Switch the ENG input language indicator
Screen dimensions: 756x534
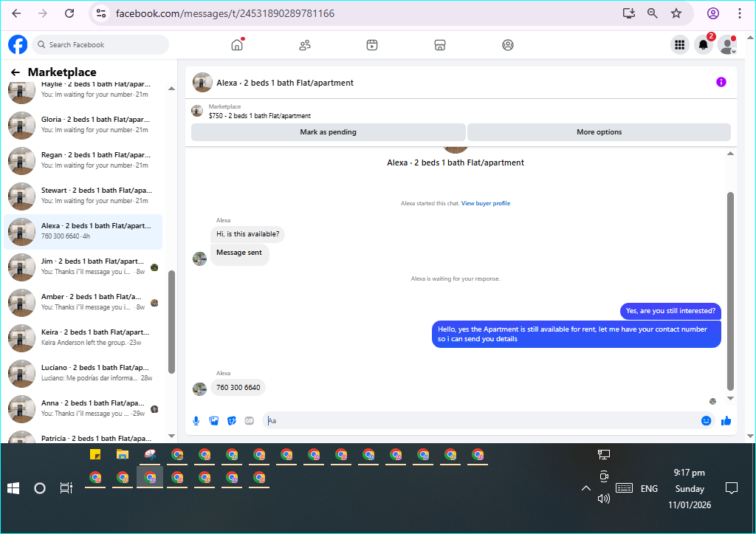click(x=649, y=489)
